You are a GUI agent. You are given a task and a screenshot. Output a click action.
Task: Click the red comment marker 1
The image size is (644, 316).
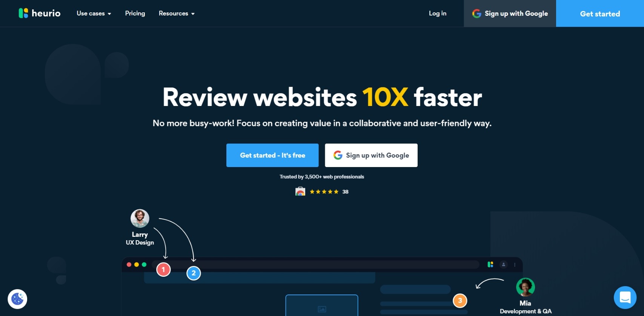pyautogui.click(x=163, y=270)
